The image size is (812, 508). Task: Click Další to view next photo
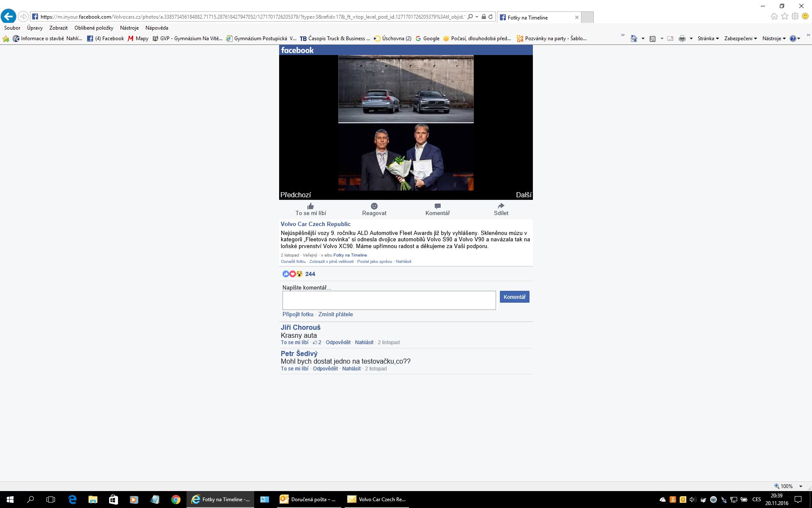524,195
